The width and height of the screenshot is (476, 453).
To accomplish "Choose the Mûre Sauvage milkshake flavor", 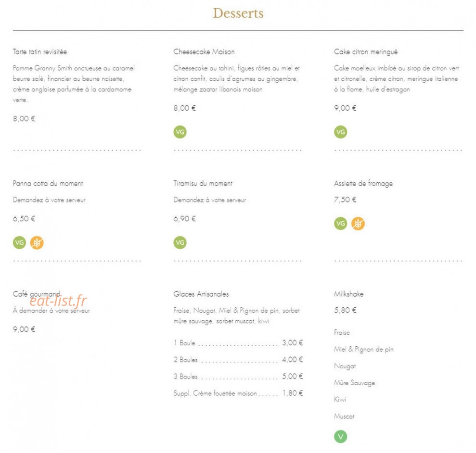I will coord(355,383).
